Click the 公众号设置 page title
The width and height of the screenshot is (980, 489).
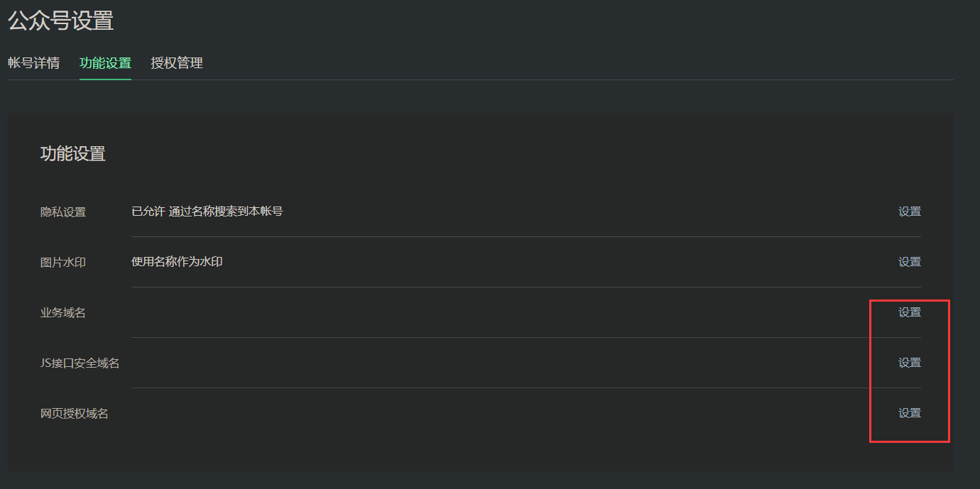[60, 21]
